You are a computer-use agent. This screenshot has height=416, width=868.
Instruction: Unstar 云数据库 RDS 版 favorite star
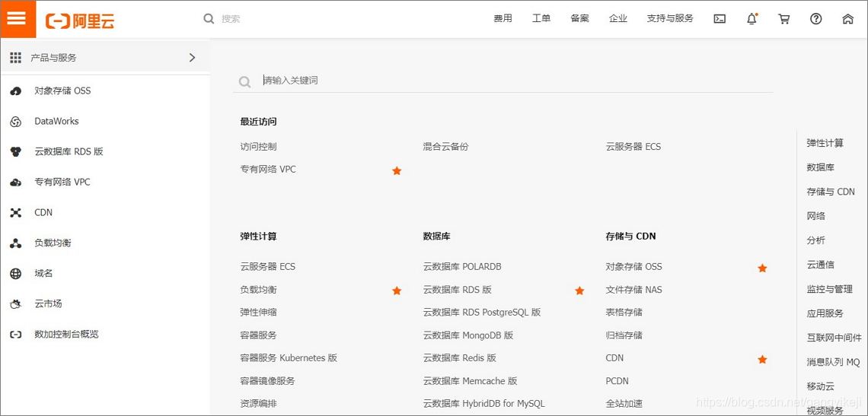579,291
